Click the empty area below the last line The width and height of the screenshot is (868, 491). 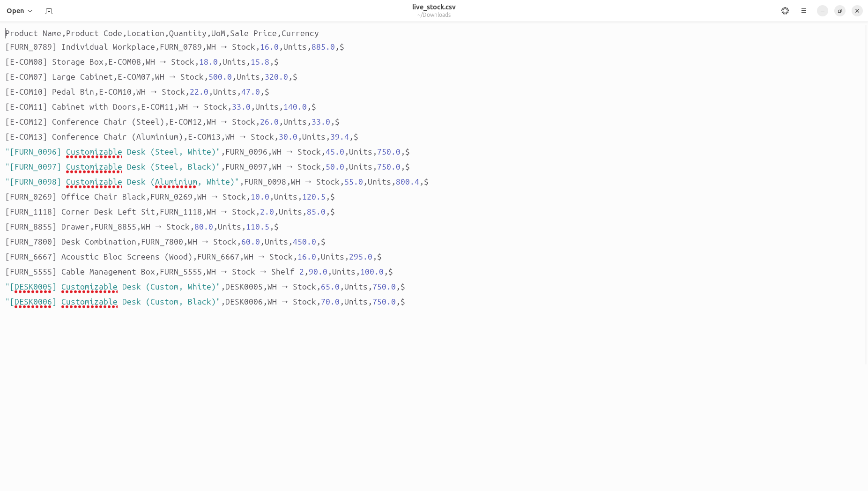pyautogui.click(x=434, y=398)
